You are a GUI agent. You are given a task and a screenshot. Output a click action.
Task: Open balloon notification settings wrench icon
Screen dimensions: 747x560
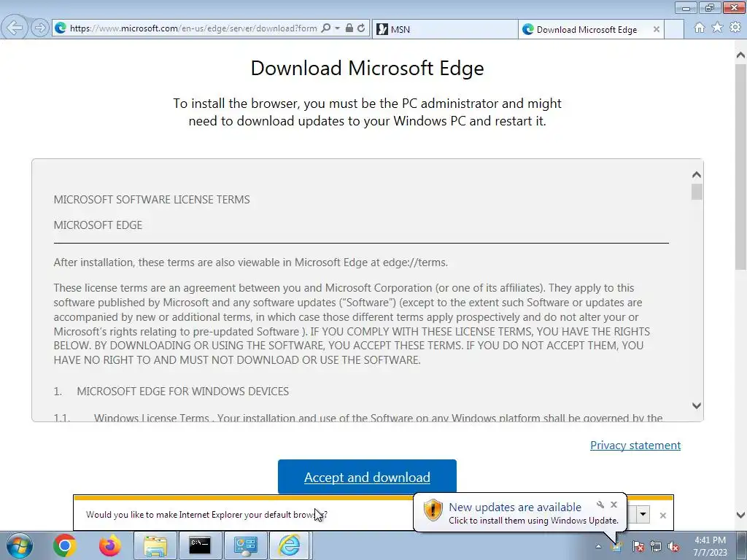[x=600, y=505]
